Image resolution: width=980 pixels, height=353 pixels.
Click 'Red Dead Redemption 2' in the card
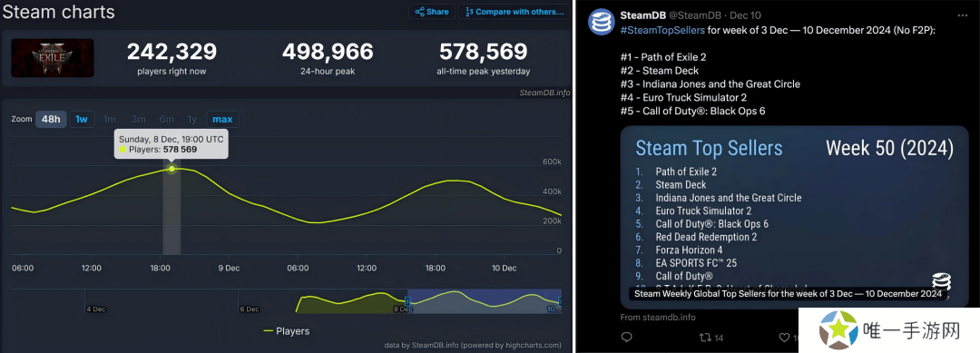pyautogui.click(x=706, y=237)
